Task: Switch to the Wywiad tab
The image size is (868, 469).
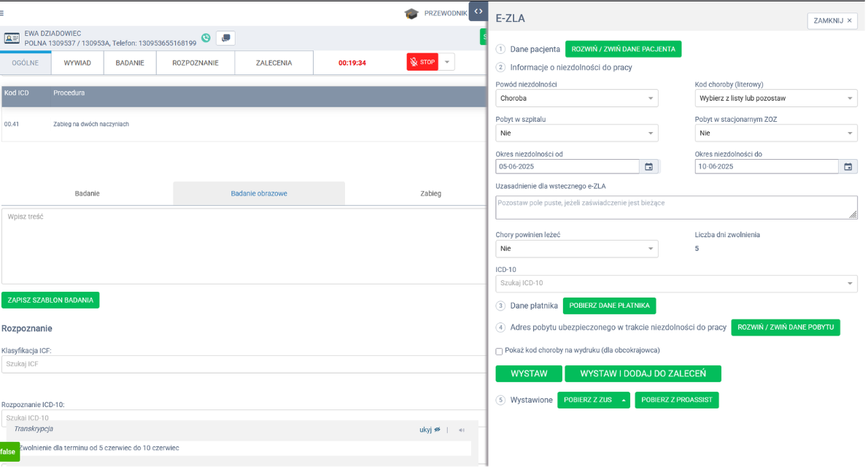Action: coord(77,63)
